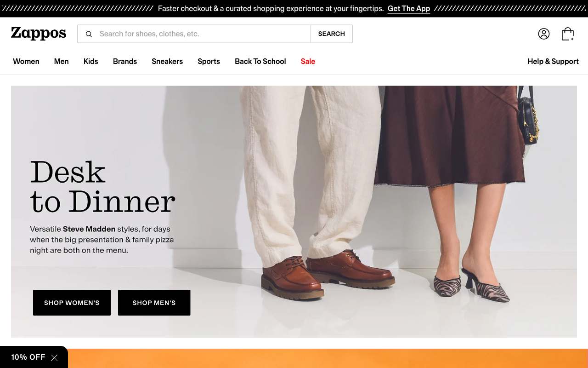Open the 10% OFF offer tab
Viewport: 588px width, 368px height.
(28, 357)
